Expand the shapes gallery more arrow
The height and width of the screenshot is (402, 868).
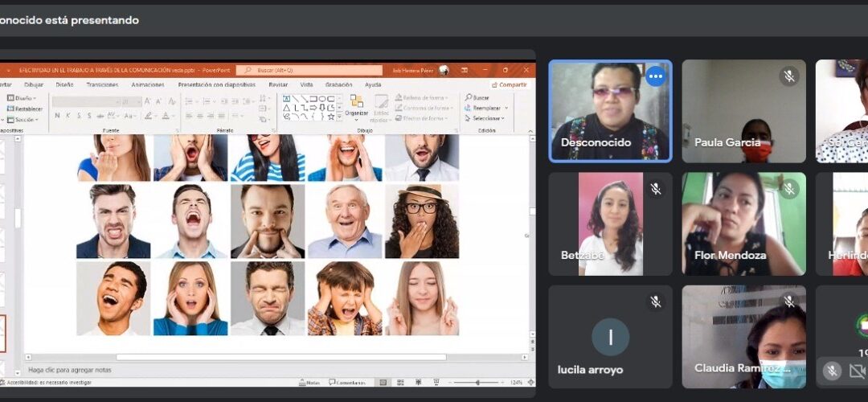coord(339,117)
